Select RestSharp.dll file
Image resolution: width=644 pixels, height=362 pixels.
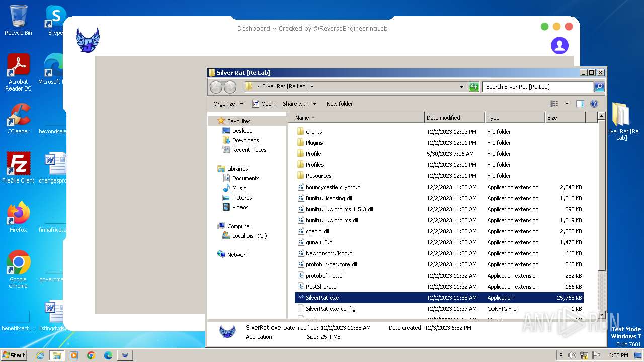[x=322, y=287]
